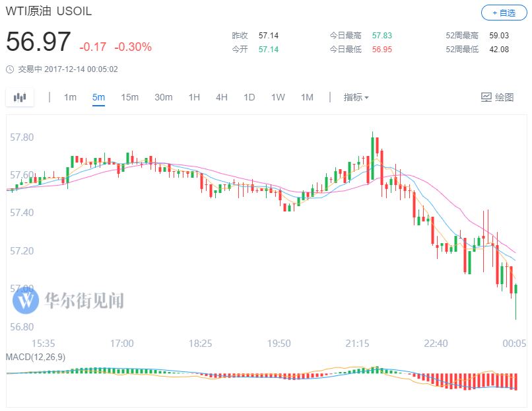Choose the 4H timeframe
The width and height of the screenshot is (532, 411).
222,98
